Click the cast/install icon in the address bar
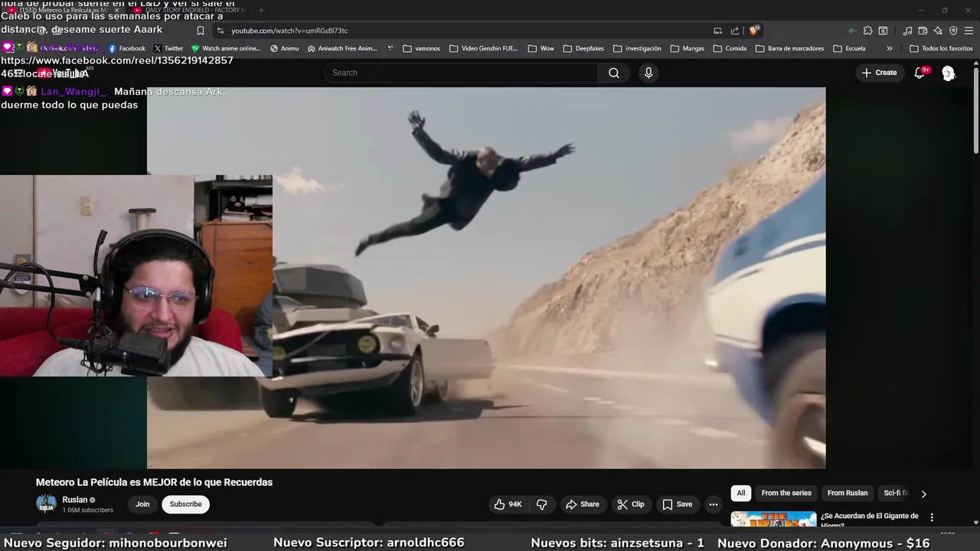Screen dimensions: 980x551 point(717,31)
